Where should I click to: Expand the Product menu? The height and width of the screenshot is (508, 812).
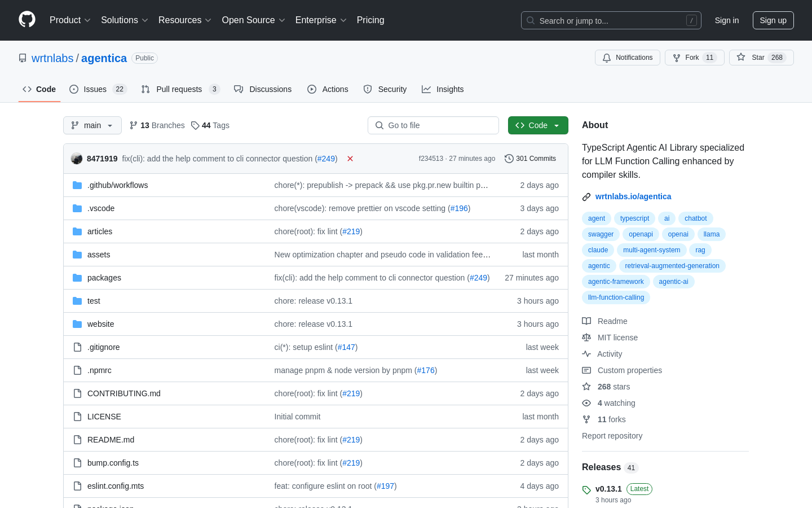[x=70, y=20]
